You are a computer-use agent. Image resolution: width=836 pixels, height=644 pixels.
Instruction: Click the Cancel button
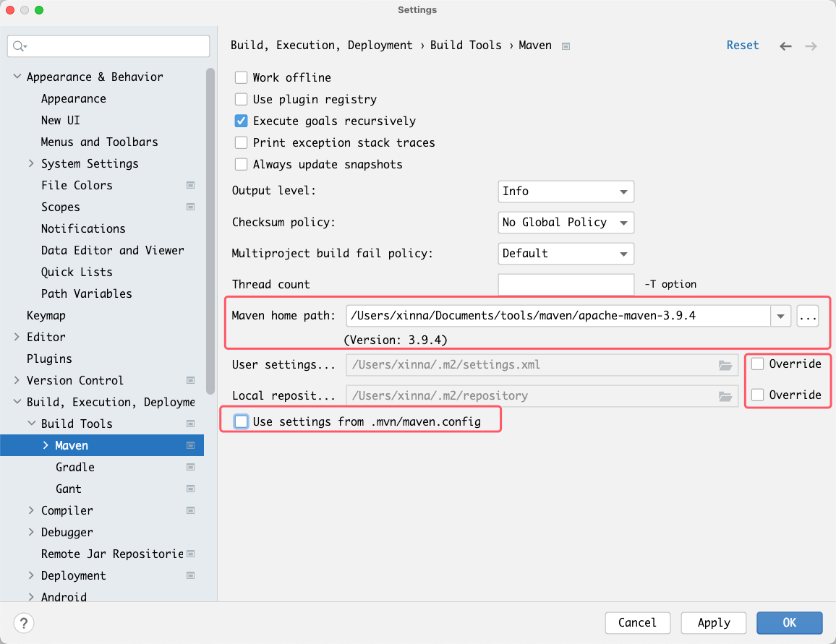pyautogui.click(x=637, y=623)
